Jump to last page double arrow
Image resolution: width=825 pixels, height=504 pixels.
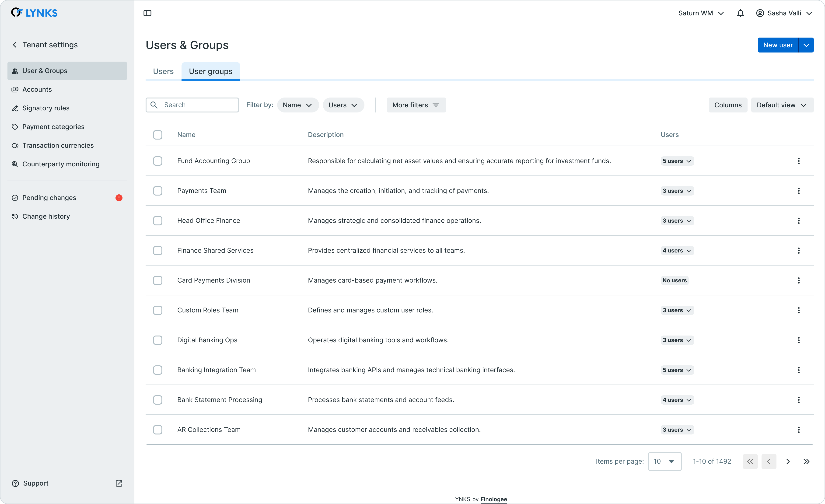click(806, 462)
